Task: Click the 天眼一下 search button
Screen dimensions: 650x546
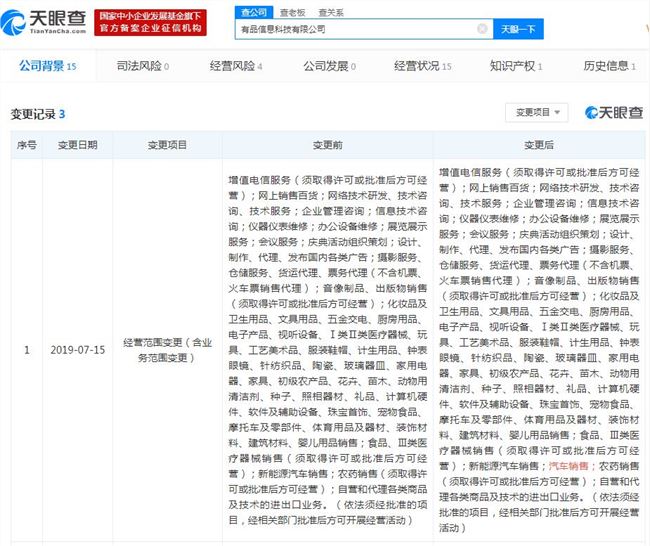Action: coord(518,29)
